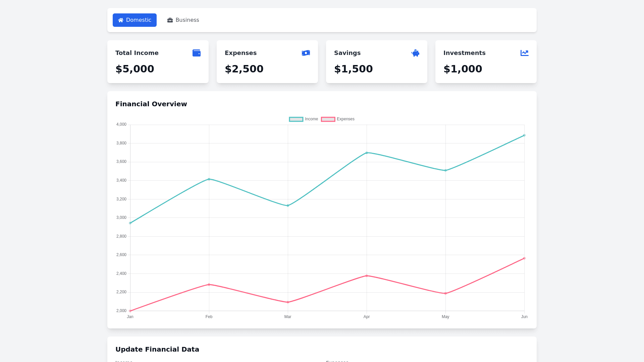
Task: Click the piggy bank icon on Savings card
Action: (415, 53)
